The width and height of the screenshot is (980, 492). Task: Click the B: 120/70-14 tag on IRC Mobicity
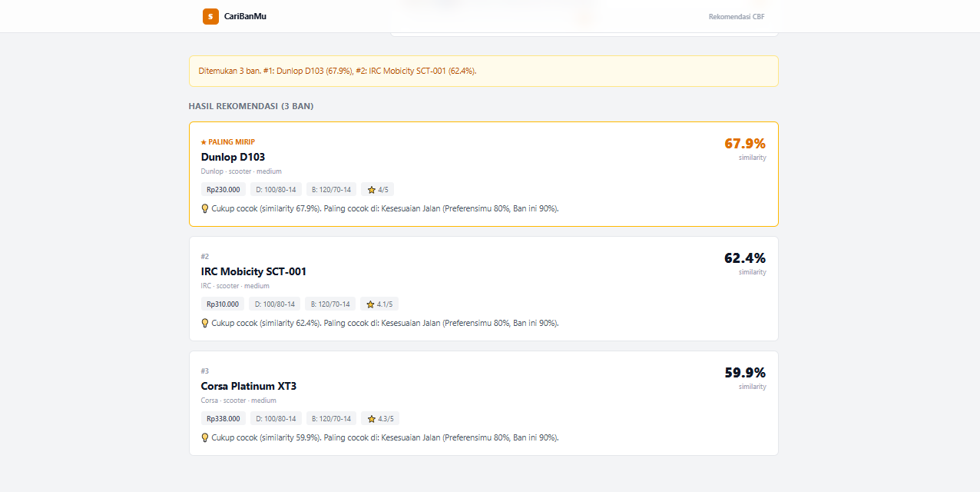click(x=330, y=304)
